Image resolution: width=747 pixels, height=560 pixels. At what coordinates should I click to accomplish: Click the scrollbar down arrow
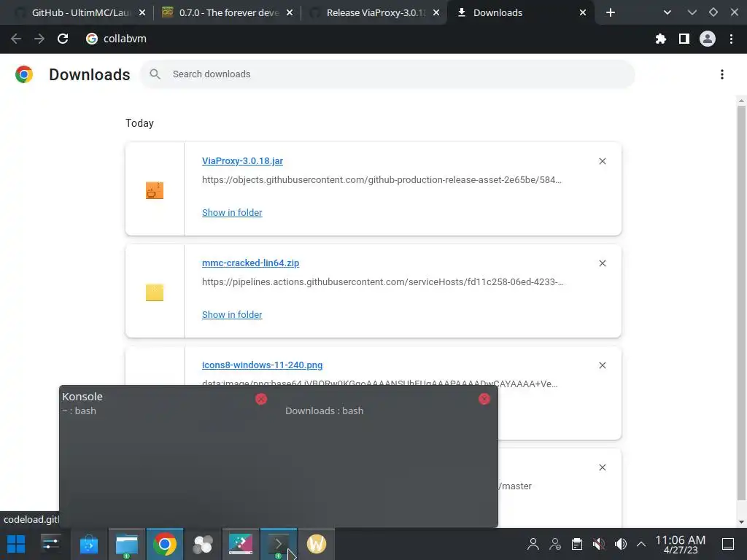click(x=741, y=522)
